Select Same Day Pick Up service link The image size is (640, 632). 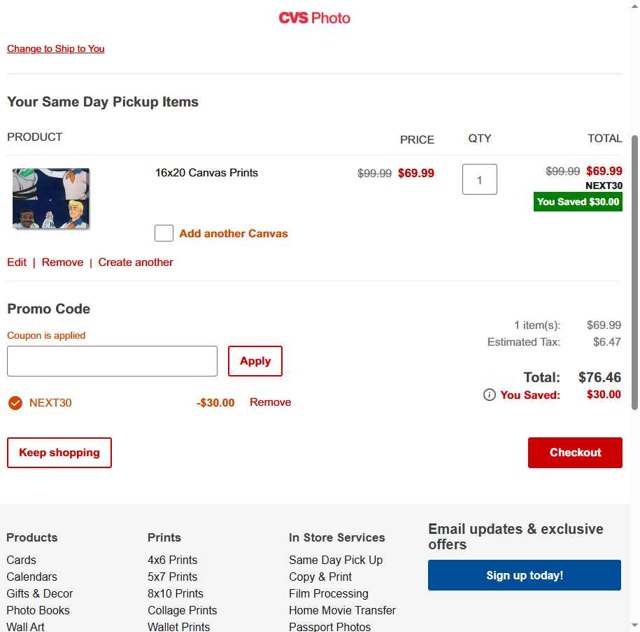pos(335,560)
